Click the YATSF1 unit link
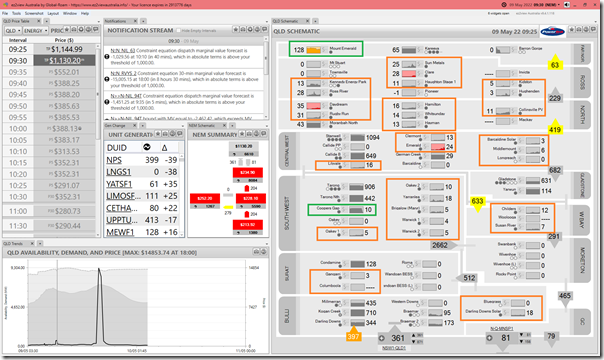This screenshot has height=360, width=604. 119,184
